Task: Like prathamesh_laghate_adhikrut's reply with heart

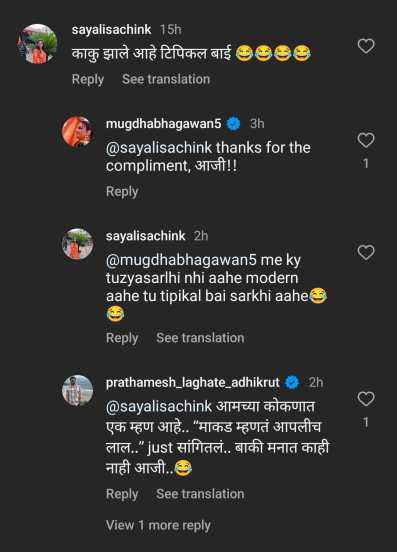Action: click(x=366, y=399)
